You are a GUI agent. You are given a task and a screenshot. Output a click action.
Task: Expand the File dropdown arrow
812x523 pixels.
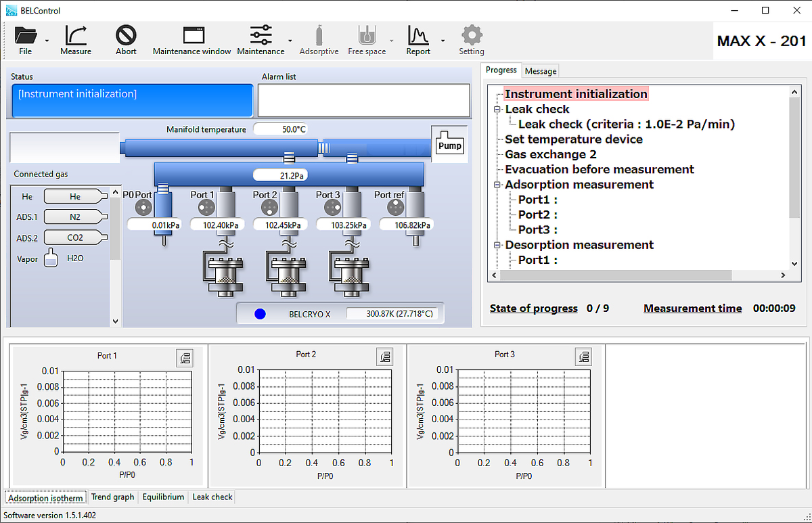coord(47,41)
